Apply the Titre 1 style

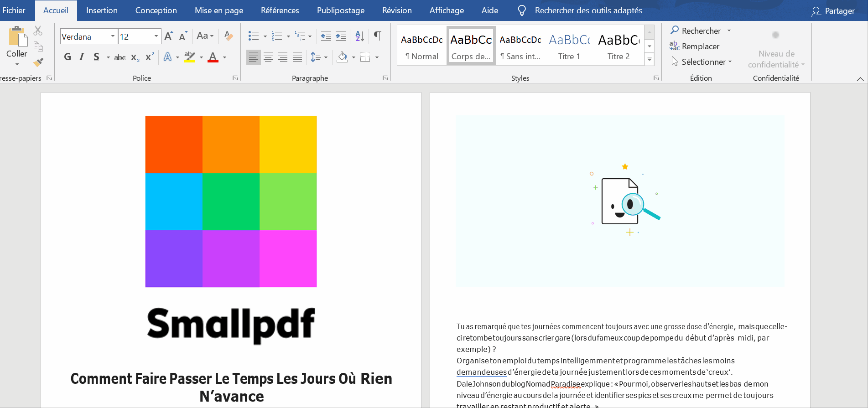coord(570,46)
